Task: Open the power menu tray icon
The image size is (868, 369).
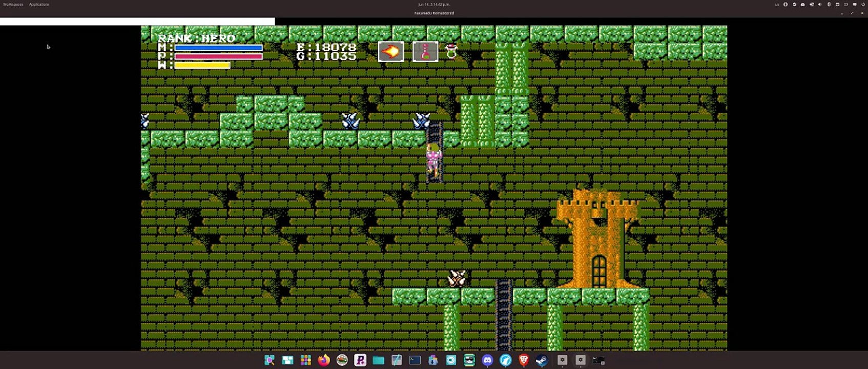Action: pos(863,4)
